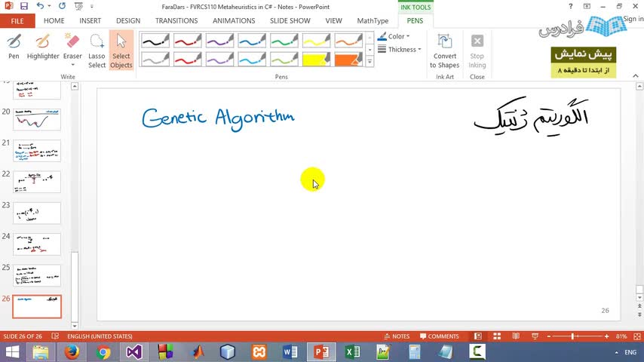Select slide 21 thumbnail
The image size is (644, 362).
coord(36,151)
